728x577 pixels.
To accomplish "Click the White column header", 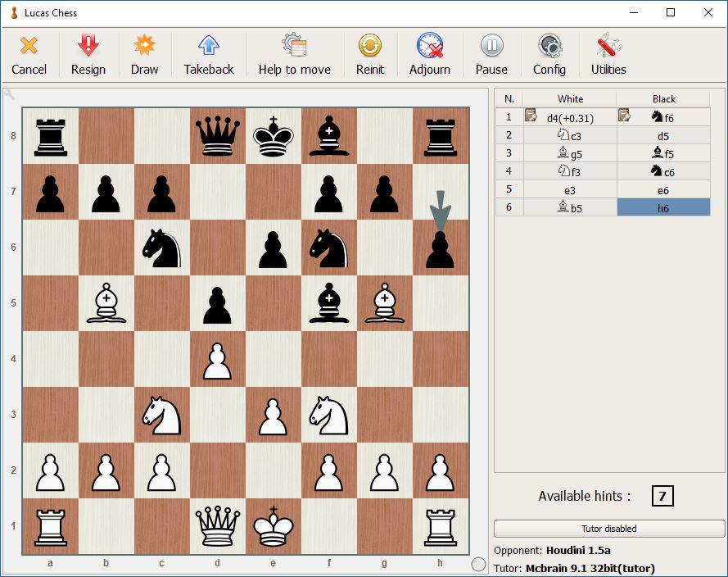I will pos(570,99).
